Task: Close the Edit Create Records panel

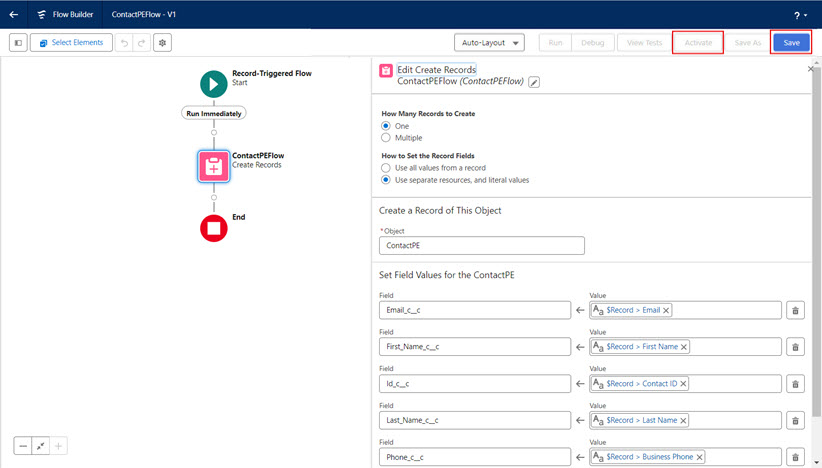Action: [810, 69]
